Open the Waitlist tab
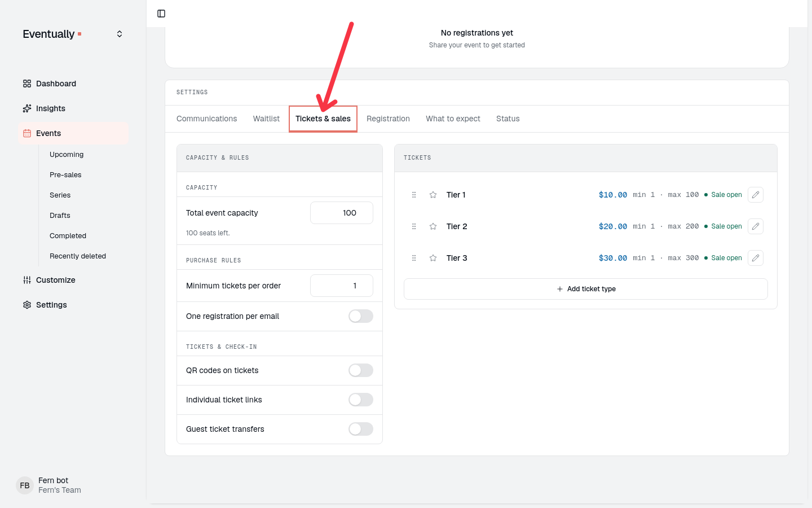 tap(266, 119)
